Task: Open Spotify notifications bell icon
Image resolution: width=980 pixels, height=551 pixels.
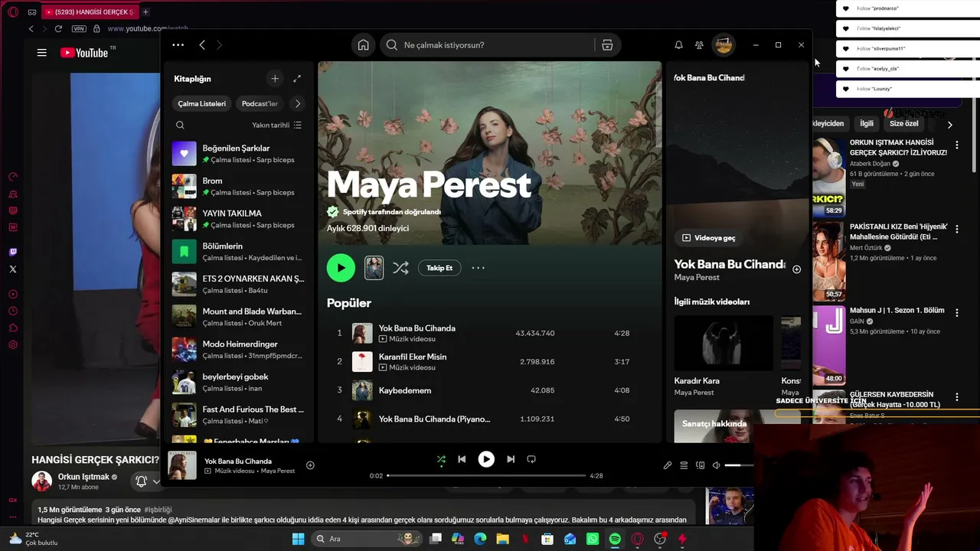Action: [678, 45]
